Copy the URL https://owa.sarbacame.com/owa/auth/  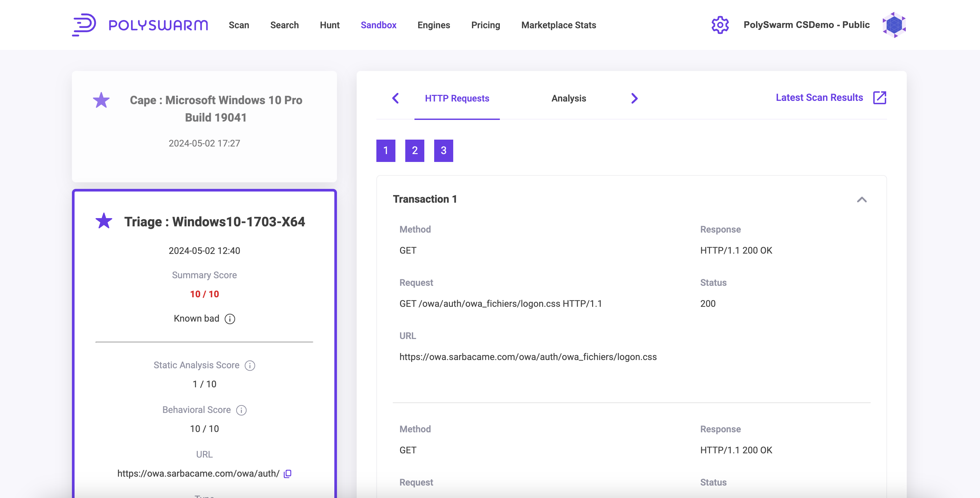click(287, 474)
